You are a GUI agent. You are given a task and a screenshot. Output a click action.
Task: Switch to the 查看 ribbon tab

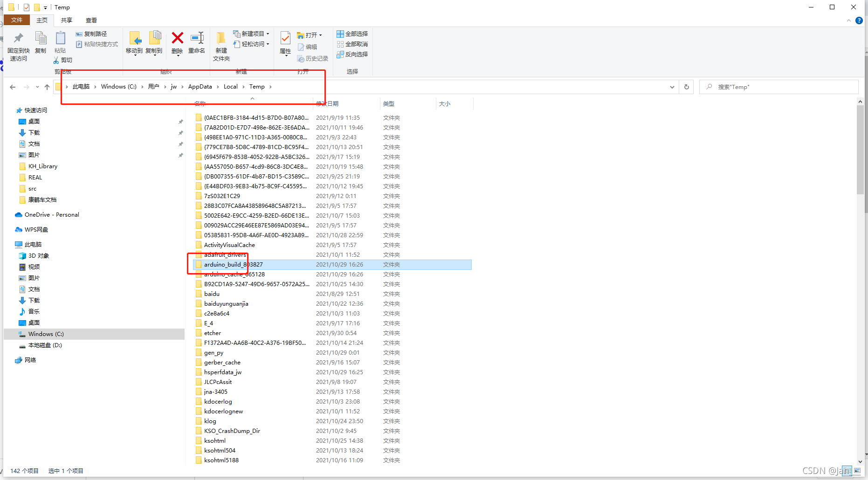[x=91, y=20]
